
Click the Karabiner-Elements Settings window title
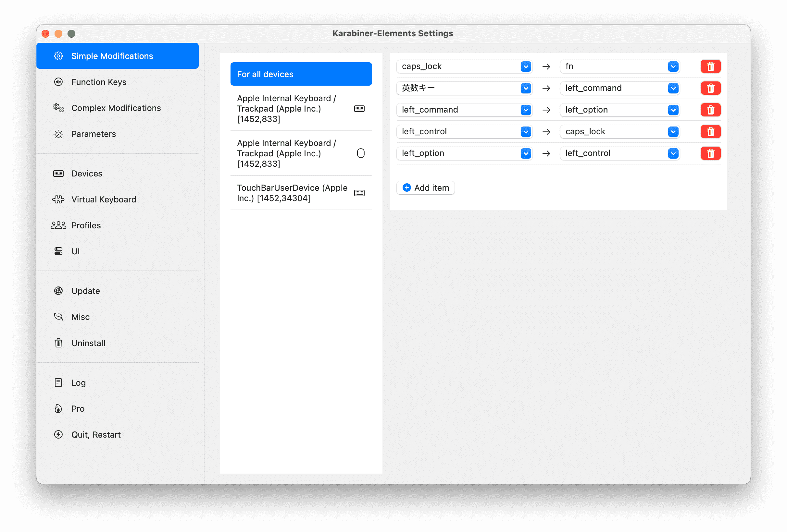(x=393, y=33)
